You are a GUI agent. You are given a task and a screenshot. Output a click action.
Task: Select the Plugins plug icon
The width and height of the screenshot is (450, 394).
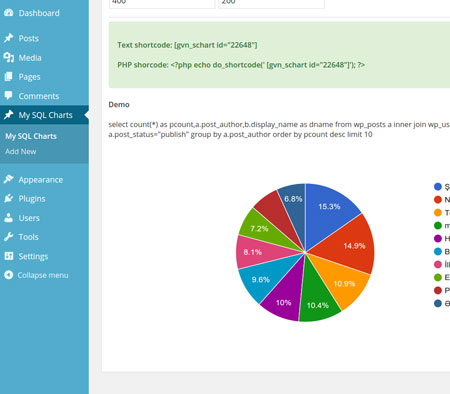[9, 198]
